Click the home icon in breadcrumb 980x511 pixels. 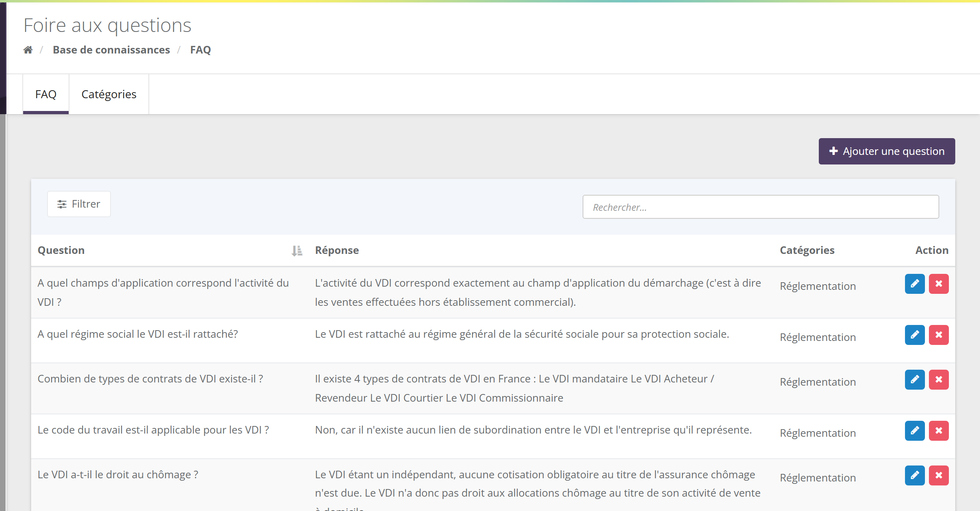28,50
